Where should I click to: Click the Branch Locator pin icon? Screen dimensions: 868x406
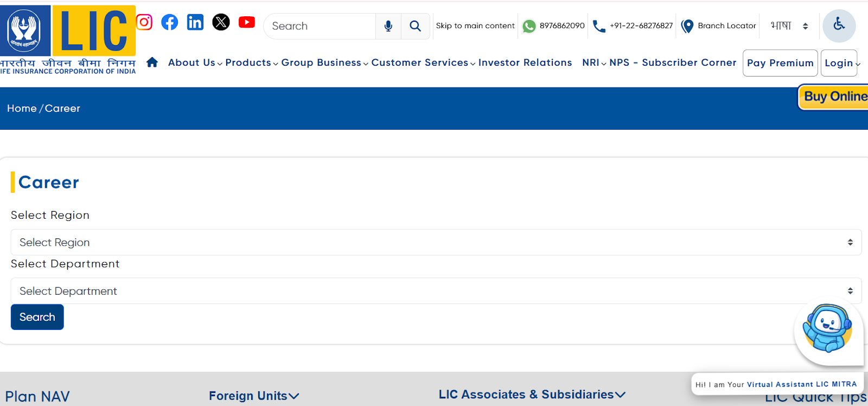pyautogui.click(x=687, y=26)
